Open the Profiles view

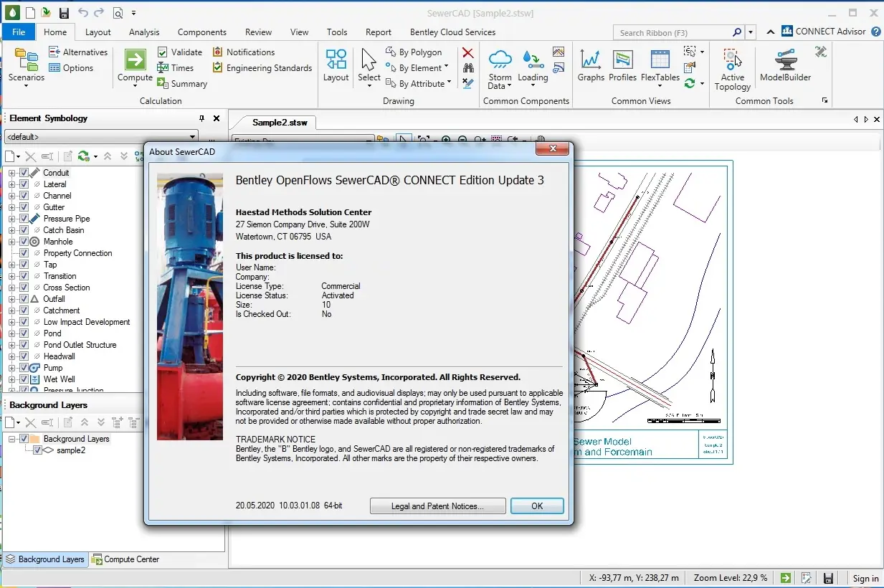(x=622, y=66)
